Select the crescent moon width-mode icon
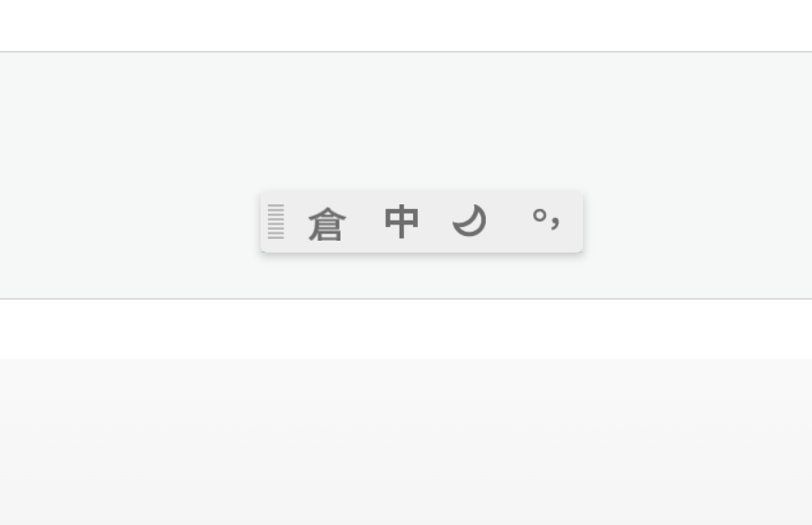 pyautogui.click(x=470, y=221)
